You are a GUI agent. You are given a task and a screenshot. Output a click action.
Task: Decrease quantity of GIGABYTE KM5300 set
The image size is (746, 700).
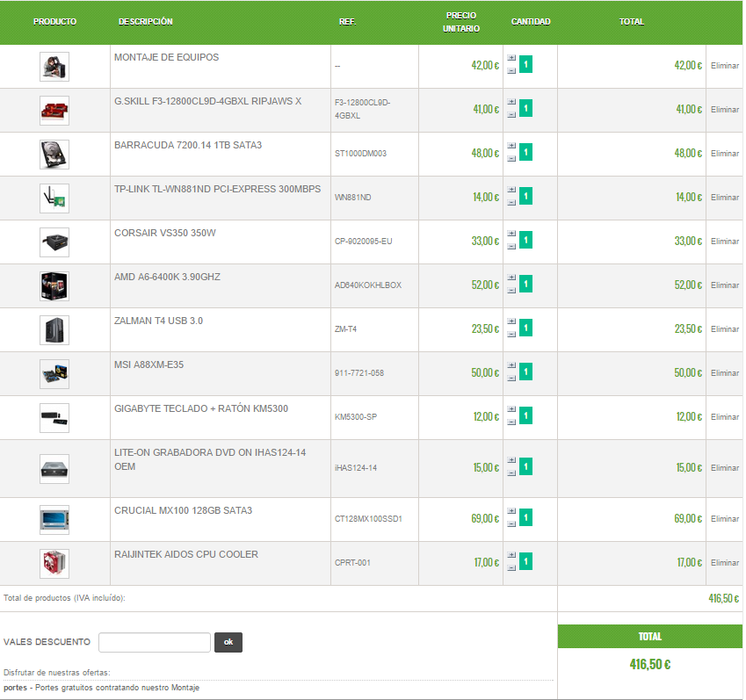tap(511, 422)
